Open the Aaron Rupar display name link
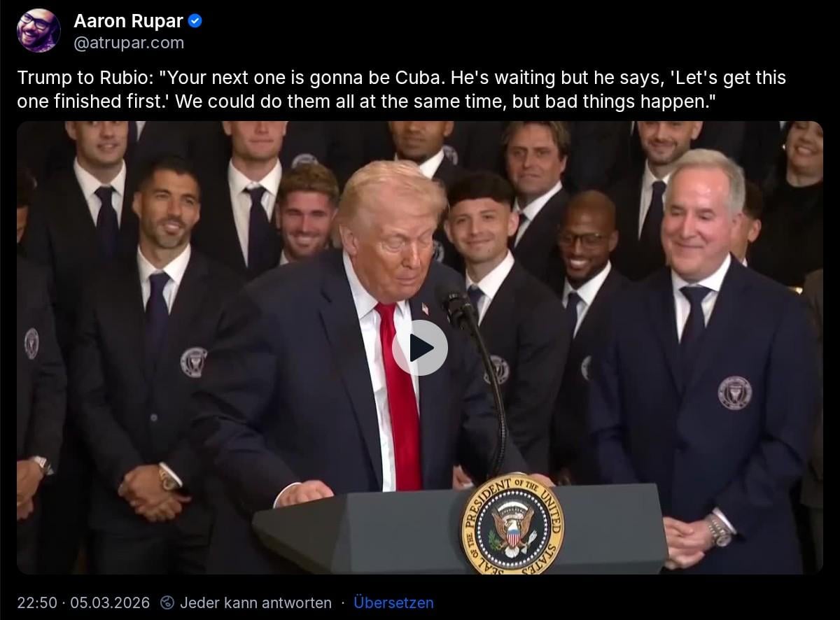Screen dimensions: 840x620 (x=128, y=21)
